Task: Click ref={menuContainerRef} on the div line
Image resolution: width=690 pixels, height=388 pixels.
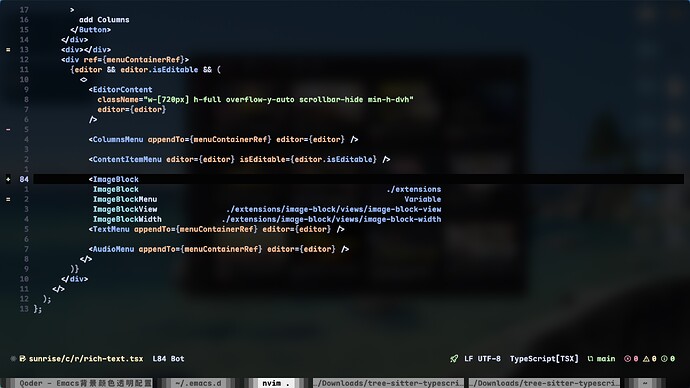Action: [x=134, y=60]
